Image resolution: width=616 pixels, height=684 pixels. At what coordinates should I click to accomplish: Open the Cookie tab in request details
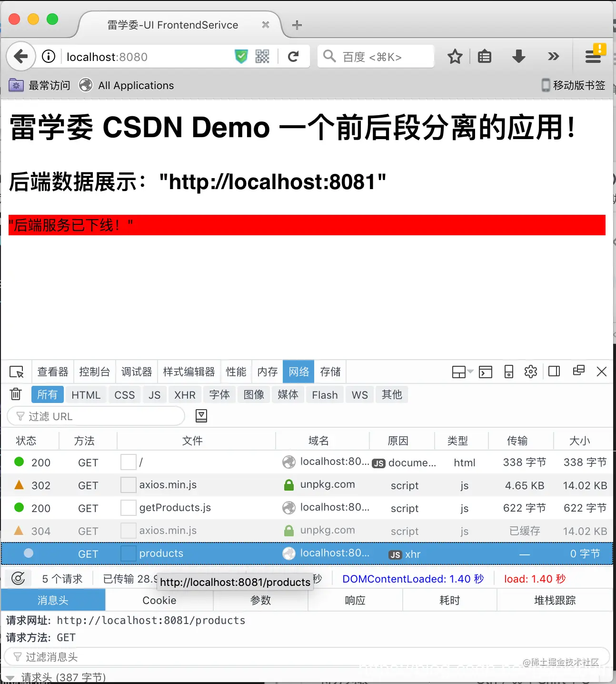click(x=159, y=600)
